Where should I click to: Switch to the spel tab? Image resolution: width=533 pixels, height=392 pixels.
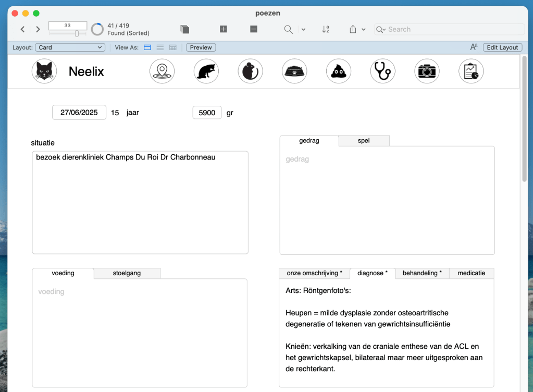[364, 141]
